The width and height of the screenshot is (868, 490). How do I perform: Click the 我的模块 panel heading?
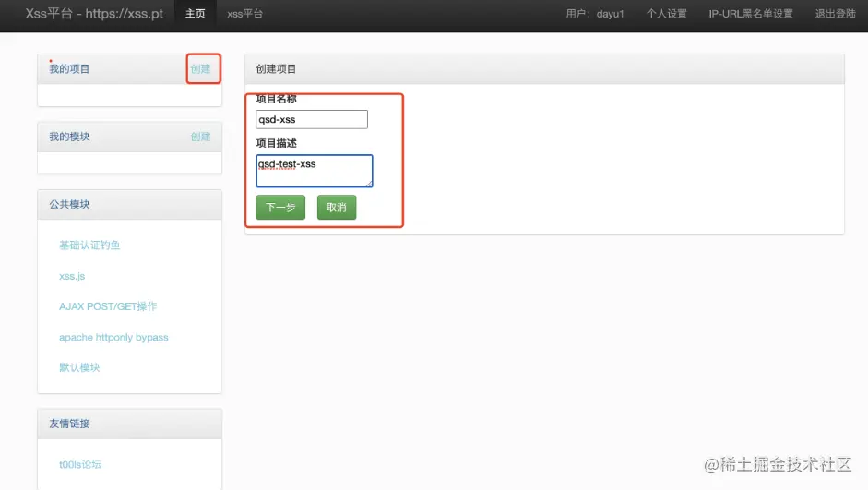point(69,137)
